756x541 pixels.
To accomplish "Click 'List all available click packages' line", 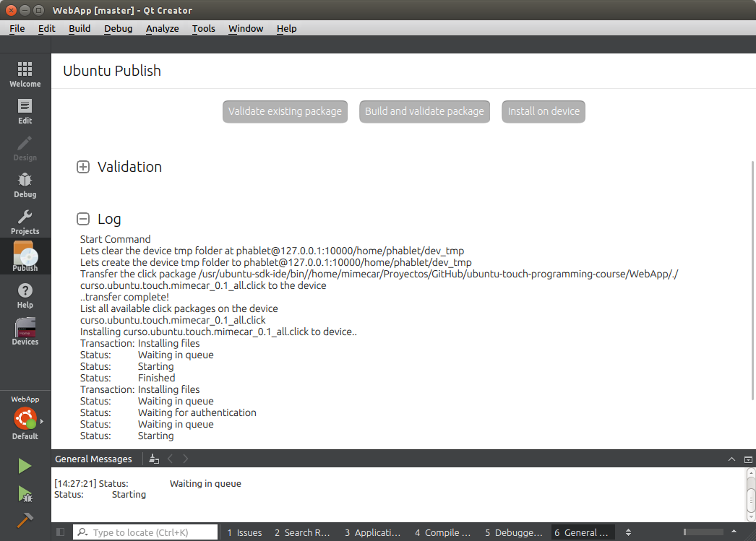I will 179,308.
